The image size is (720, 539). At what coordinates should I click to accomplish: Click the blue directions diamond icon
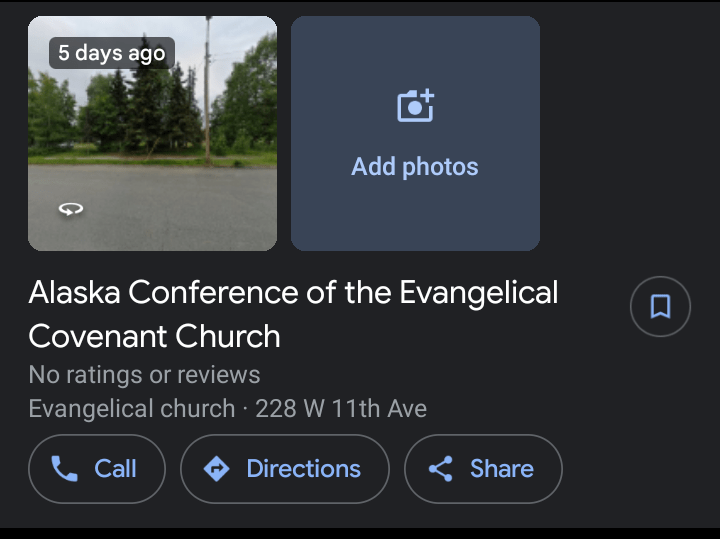217,469
